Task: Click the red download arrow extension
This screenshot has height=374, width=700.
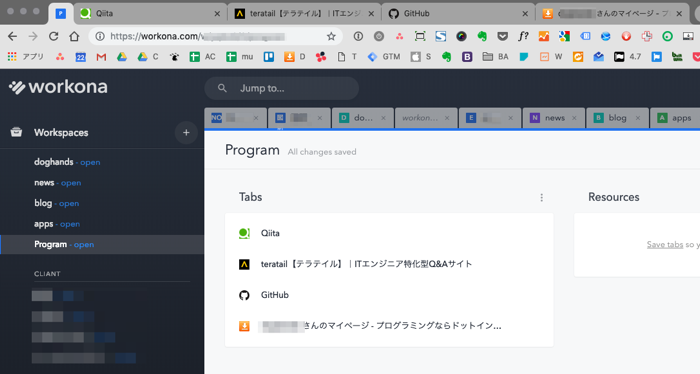Action: (626, 37)
